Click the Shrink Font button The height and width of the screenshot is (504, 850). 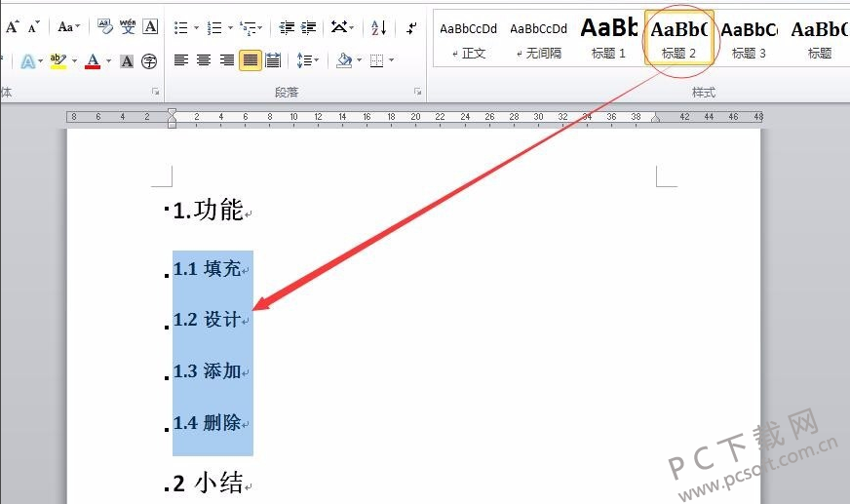click(x=33, y=26)
